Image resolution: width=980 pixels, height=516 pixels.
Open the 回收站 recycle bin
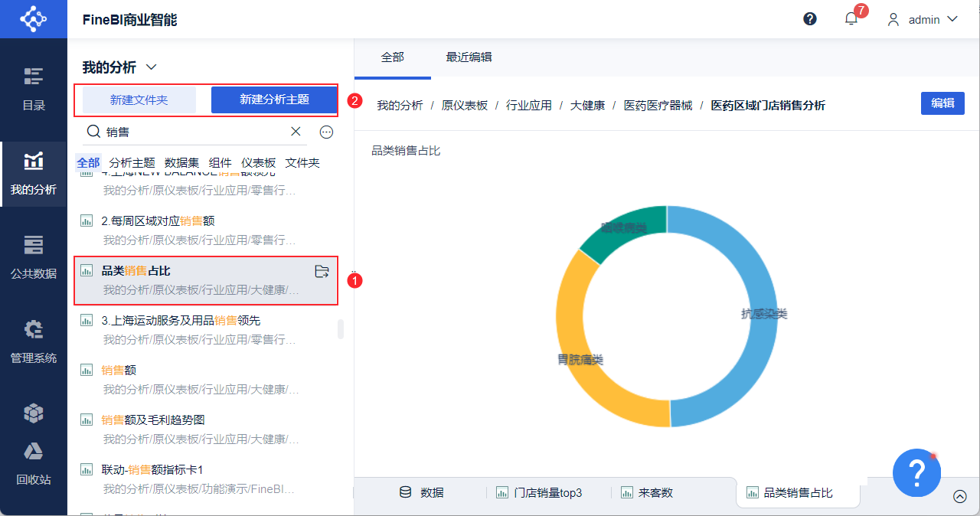(x=34, y=464)
